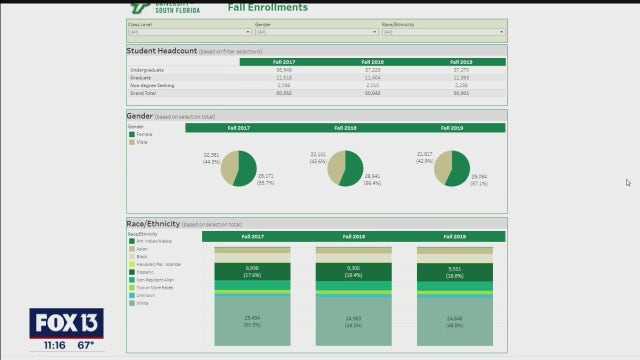Screen dimensions: 640x360
Task: Click the Hawaiian/Pac. Islander legend swatch
Action: (132, 264)
